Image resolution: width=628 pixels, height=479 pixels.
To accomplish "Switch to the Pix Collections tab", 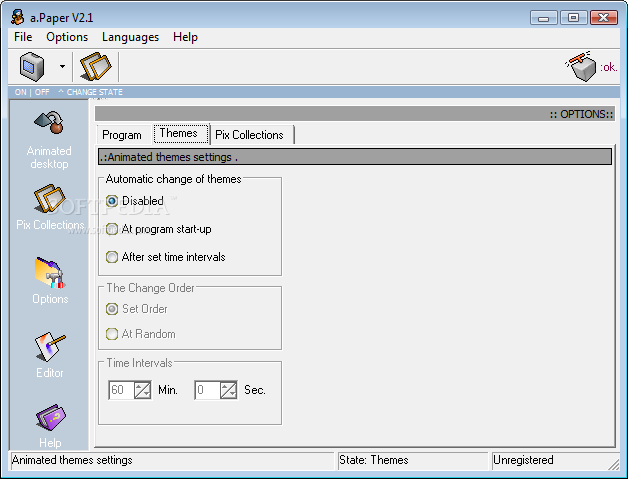I will tap(252, 135).
